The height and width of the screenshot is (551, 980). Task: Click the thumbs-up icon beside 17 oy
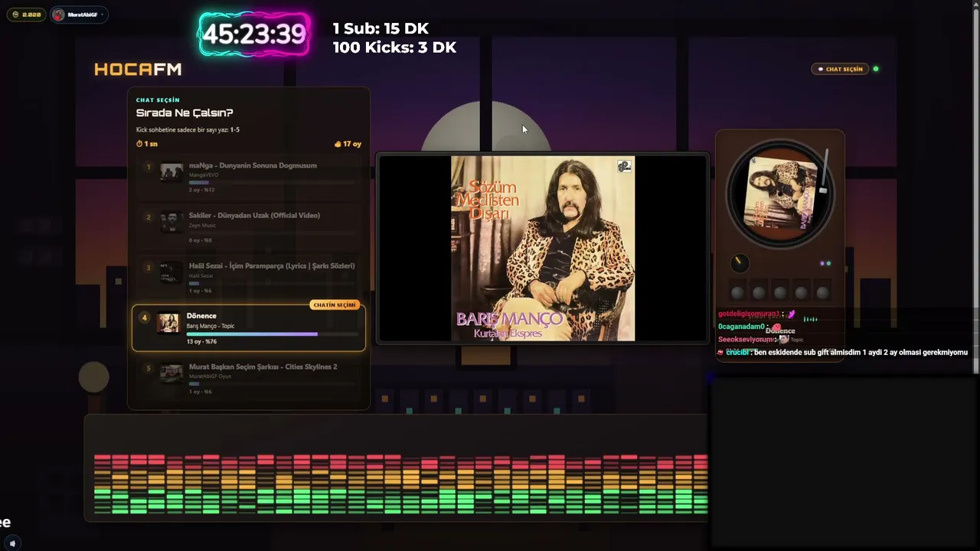[x=338, y=144]
